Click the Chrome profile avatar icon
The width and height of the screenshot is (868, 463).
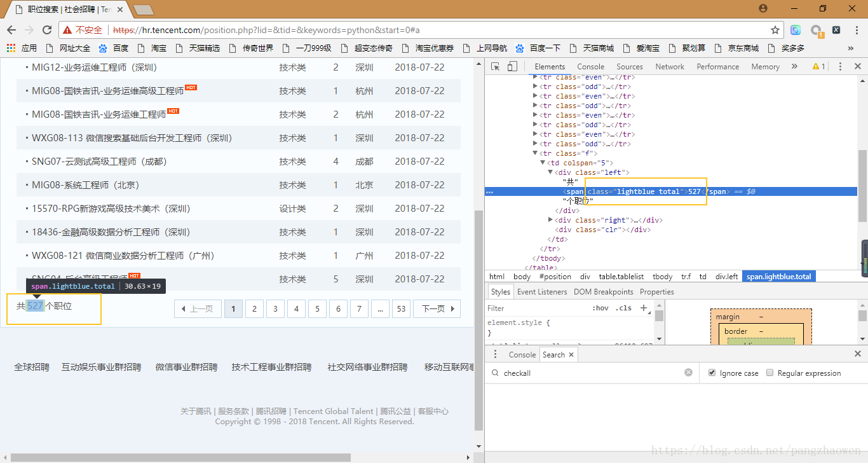click(x=763, y=8)
